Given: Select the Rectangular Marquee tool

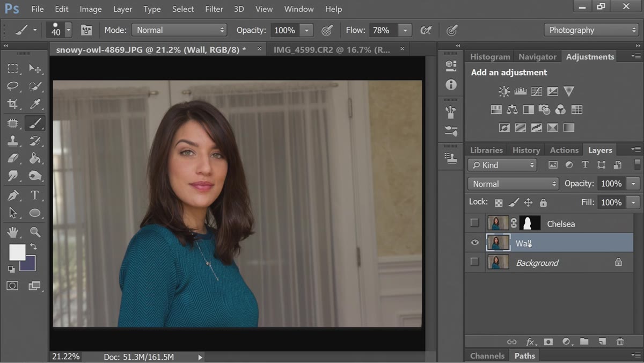Looking at the screenshot, I should pyautogui.click(x=13, y=69).
